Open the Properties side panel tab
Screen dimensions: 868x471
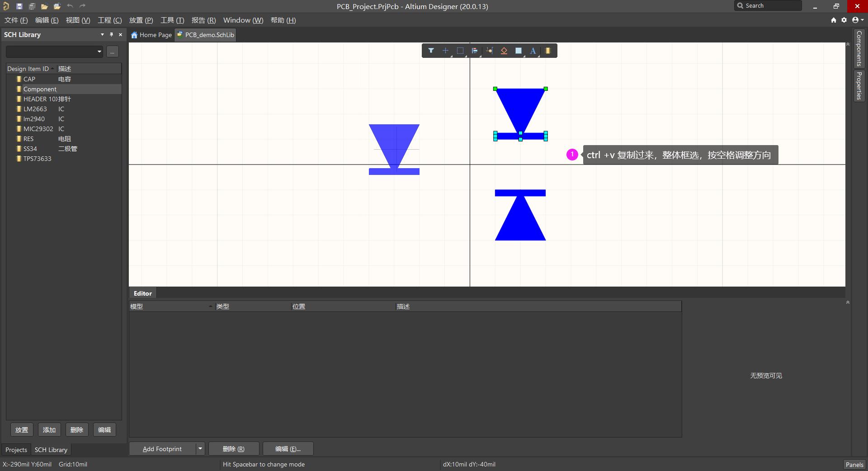click(x=859, y=85)
